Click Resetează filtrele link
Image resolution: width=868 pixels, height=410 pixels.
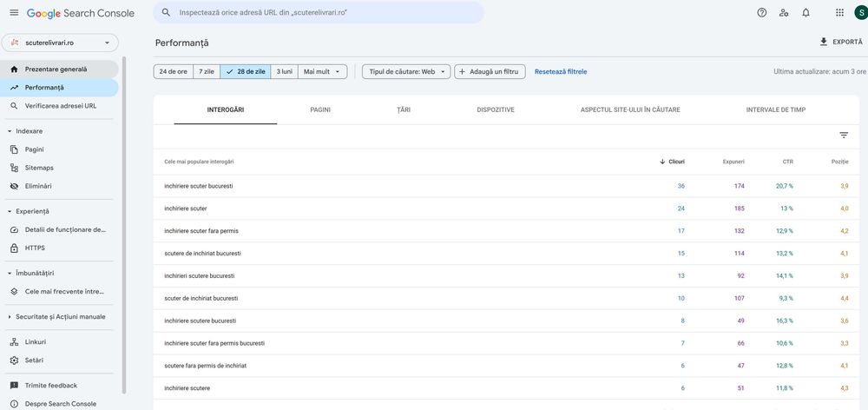(561, 72)
